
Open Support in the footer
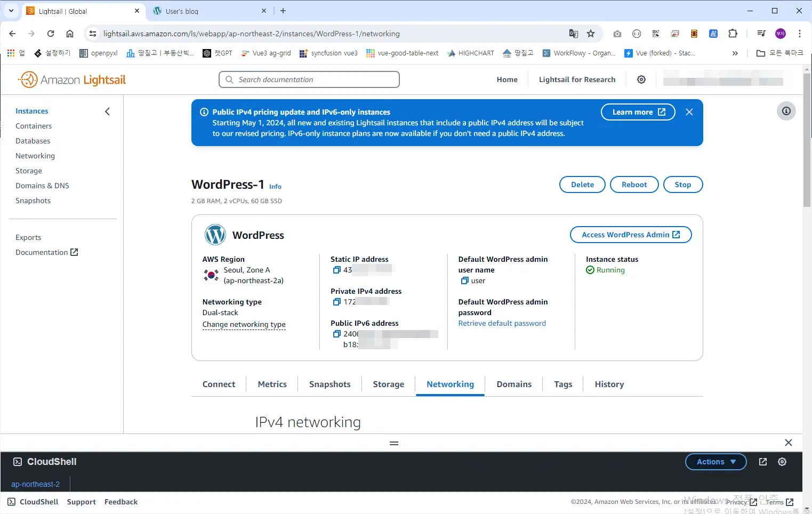tap(81, 502)
